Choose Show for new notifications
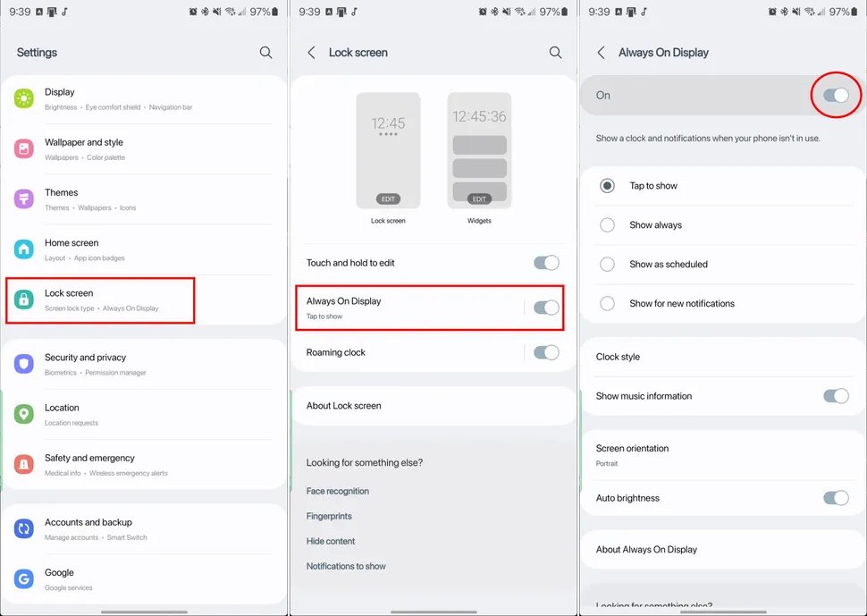The width and height of the screenshot is (867, 616). click(607, 303)
